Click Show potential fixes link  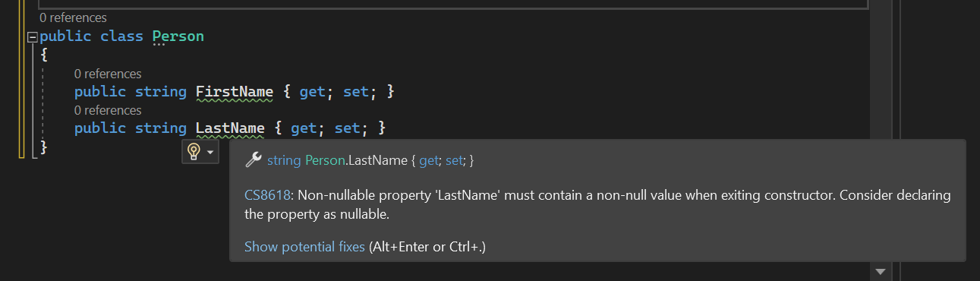click(x=304, y=247)
